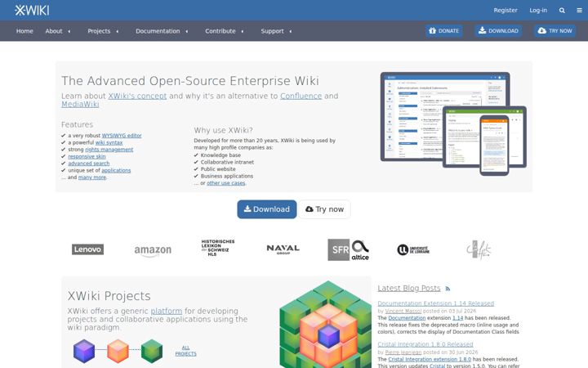Open the MediaWiki link

tap(80, 104)
